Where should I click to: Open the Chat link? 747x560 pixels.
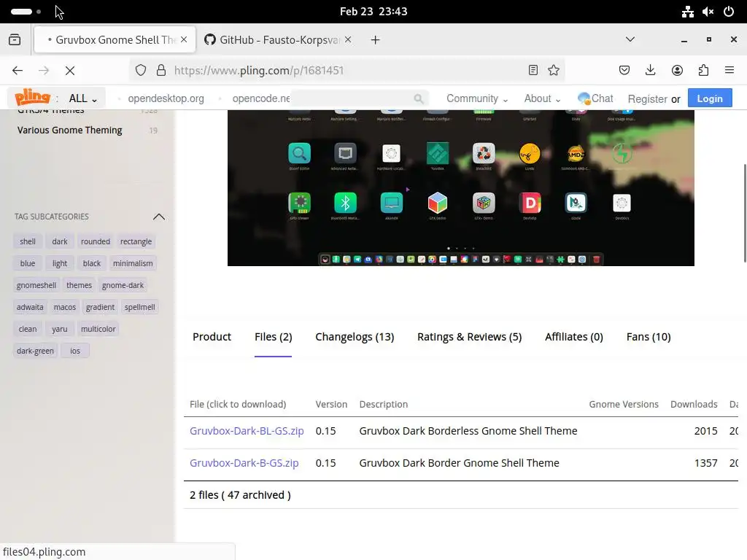(x=595, y=98)
